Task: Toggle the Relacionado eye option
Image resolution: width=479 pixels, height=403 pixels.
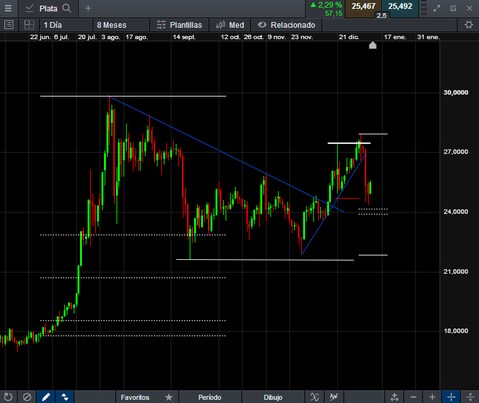Action: pyautogui.click(x=287, y=25)
